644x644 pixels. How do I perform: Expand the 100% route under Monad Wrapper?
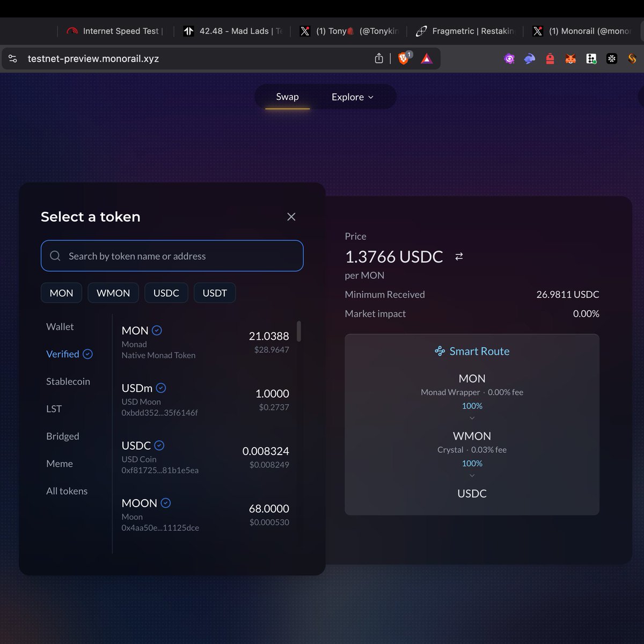[x=472, y=407]
